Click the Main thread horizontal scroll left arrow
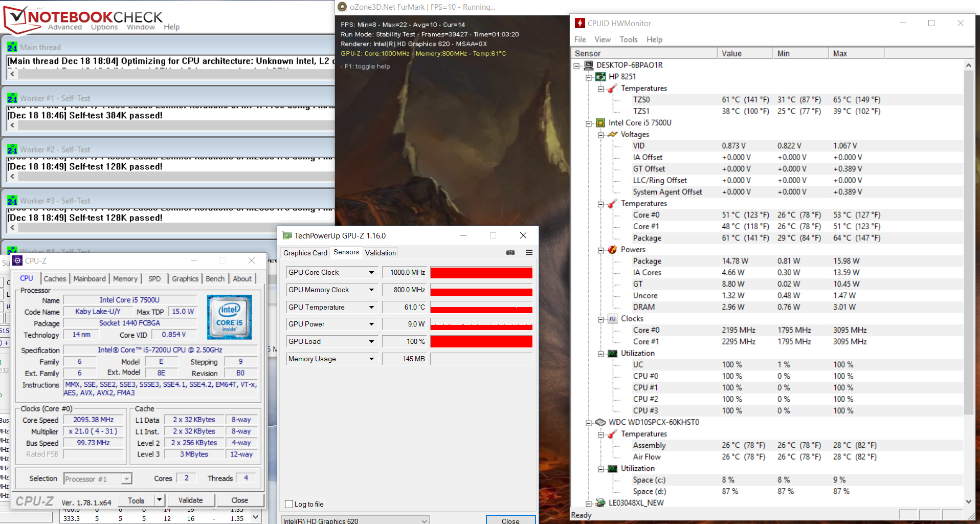The height and width of the screenshot is (524, 980). pos(12,74)
